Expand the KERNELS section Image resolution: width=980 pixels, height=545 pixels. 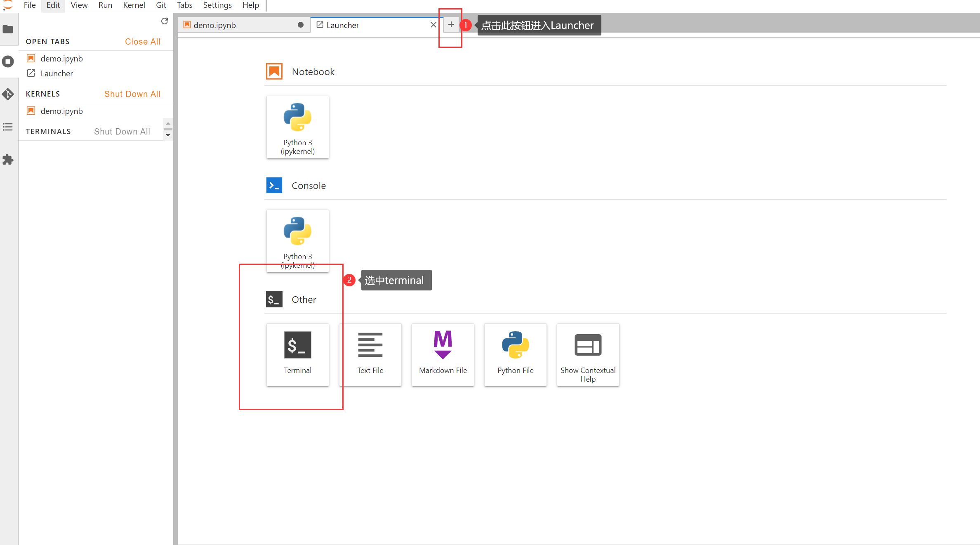(42, 93)
